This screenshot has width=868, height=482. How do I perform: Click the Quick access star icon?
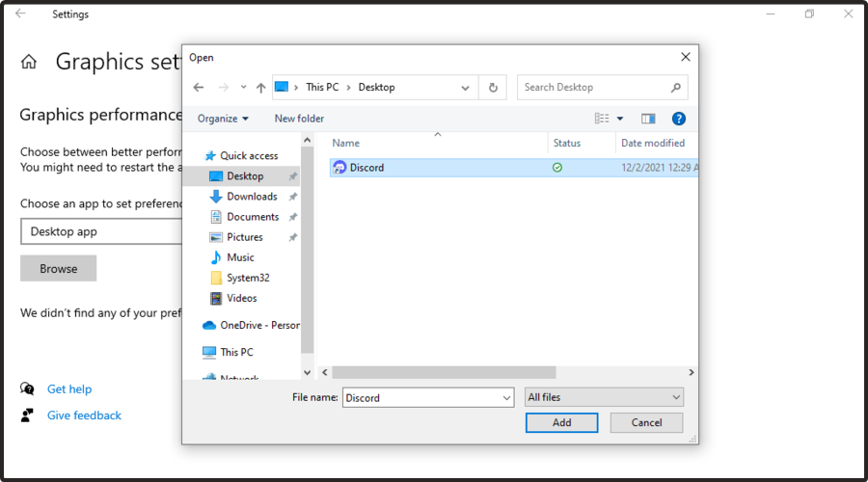tap(210, 156)
